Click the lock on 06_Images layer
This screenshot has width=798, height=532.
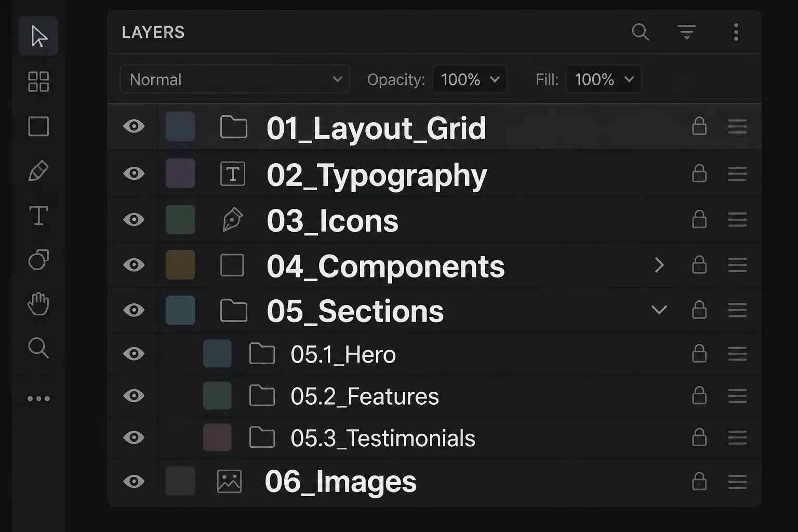699,481
